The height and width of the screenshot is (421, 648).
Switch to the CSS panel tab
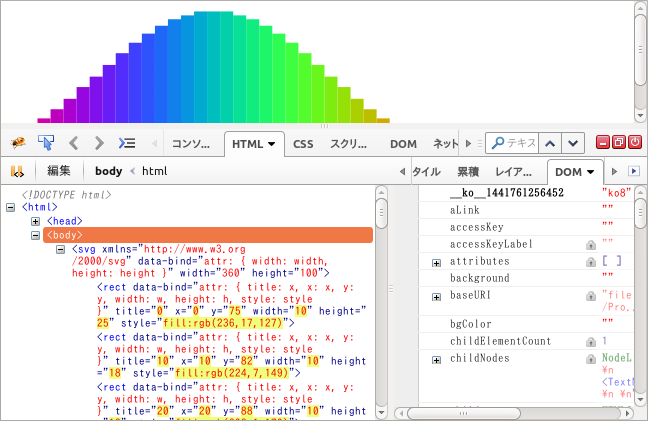coord(303,144)
